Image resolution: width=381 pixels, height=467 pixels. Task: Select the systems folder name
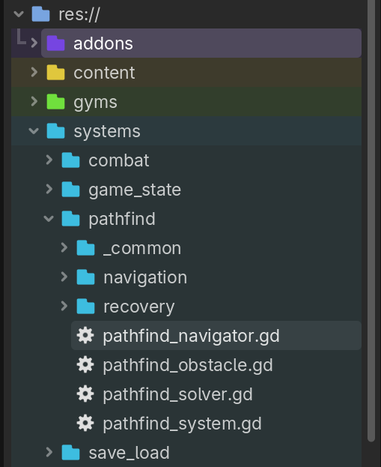pyautogui.click(x=107, y=132)
